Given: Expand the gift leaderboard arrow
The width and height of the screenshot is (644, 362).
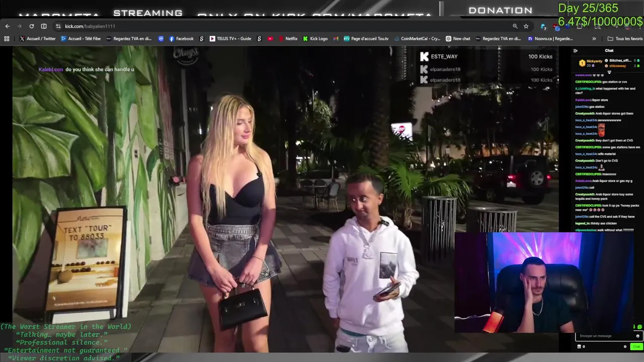Looking at the screenshot, I should 609,72.
